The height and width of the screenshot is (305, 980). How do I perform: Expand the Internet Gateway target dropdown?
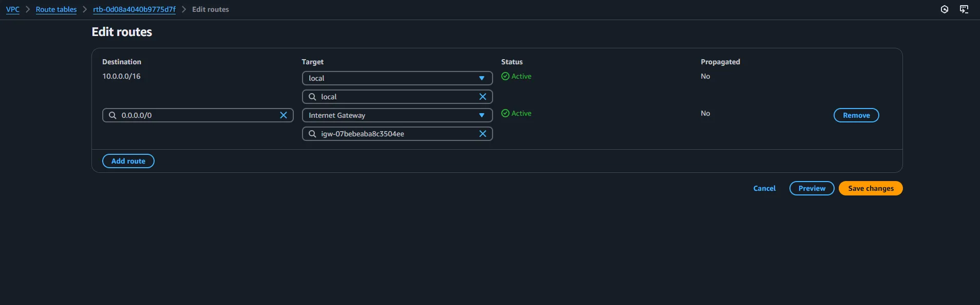[x=397, y=115]
